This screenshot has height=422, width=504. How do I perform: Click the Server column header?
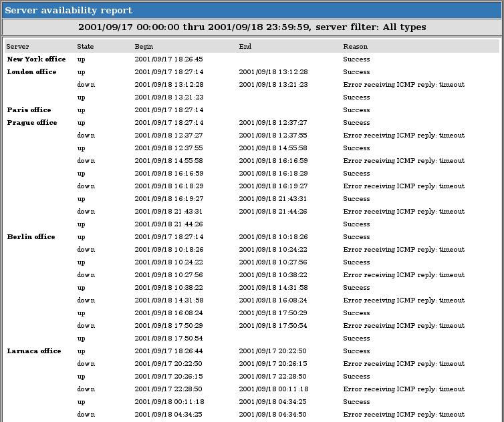coord(17,47)
